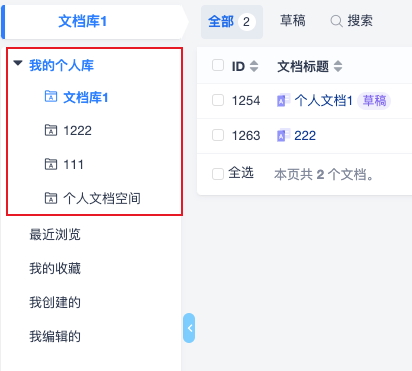
Task: Open the 个人文档1 document link
Action: click(x=323, y=100)
